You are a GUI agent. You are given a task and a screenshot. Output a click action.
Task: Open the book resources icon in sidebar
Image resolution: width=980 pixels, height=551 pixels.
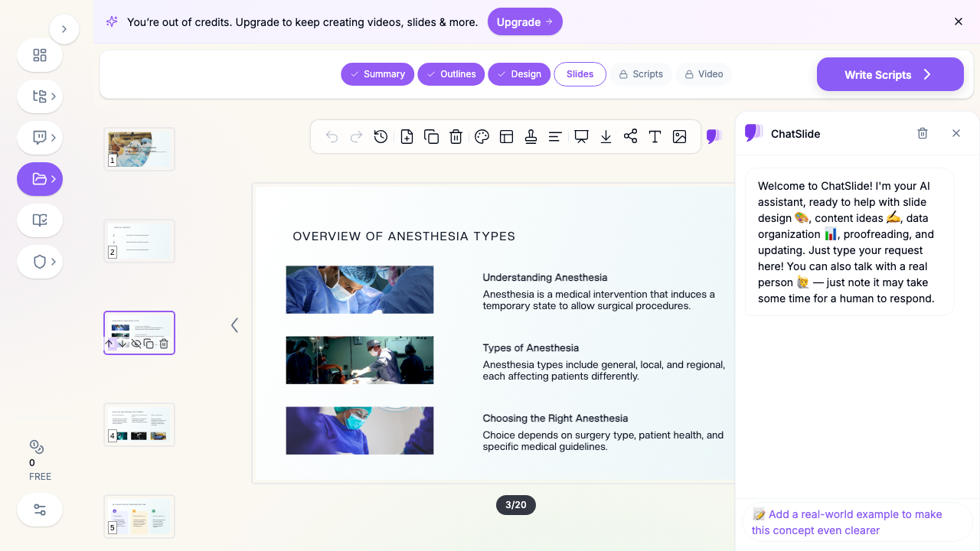(x=40, y=220)
